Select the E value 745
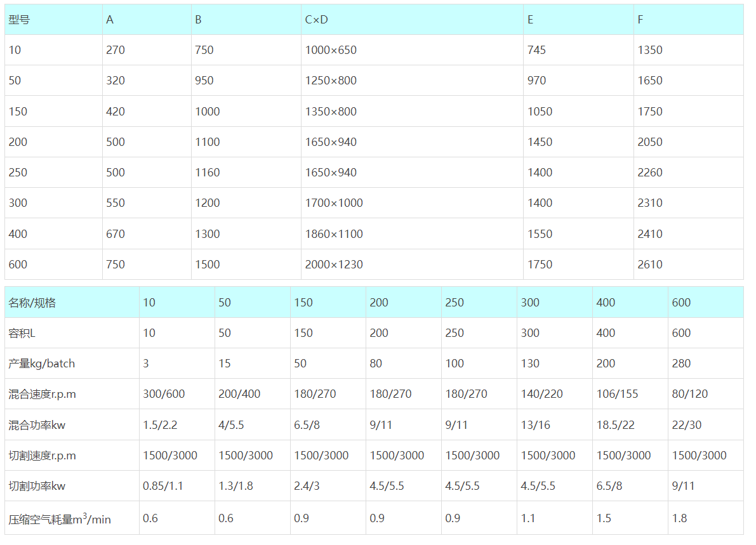 536,50
